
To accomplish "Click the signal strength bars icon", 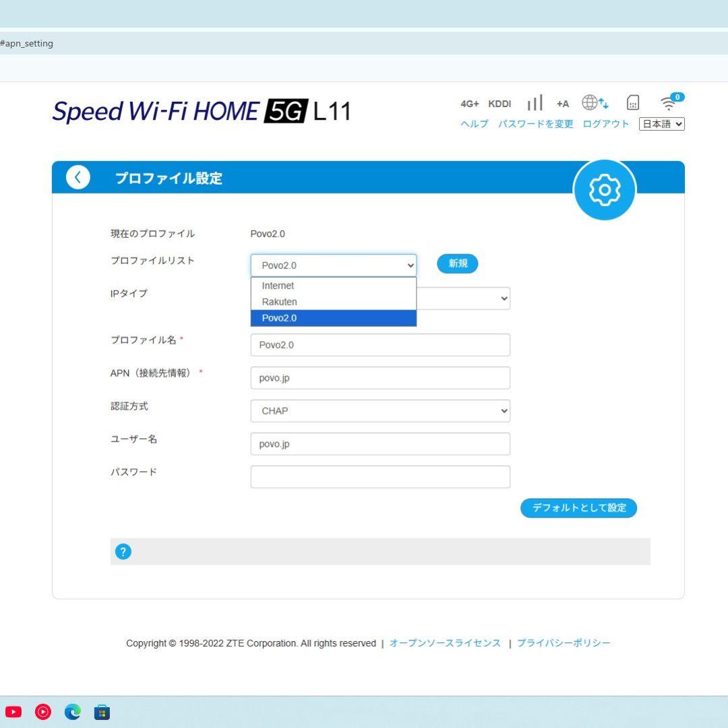I will pos(535,102).
